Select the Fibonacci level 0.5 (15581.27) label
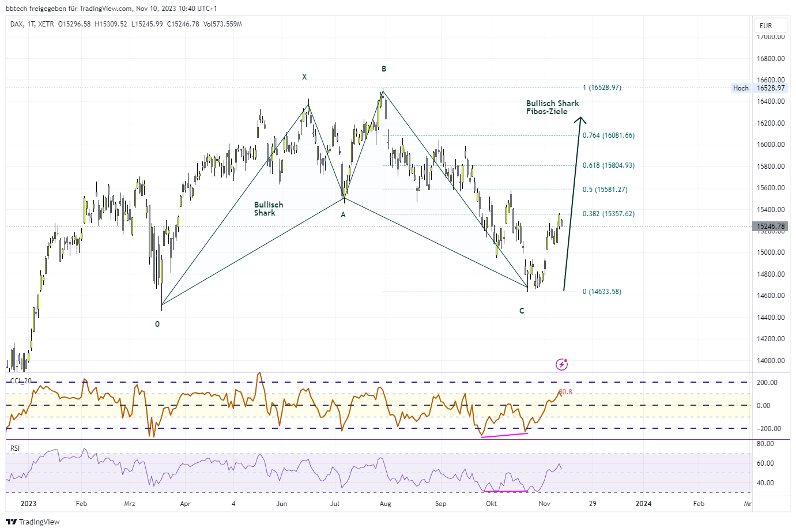This screenshot has width=796, height=532. click(605, 190)
